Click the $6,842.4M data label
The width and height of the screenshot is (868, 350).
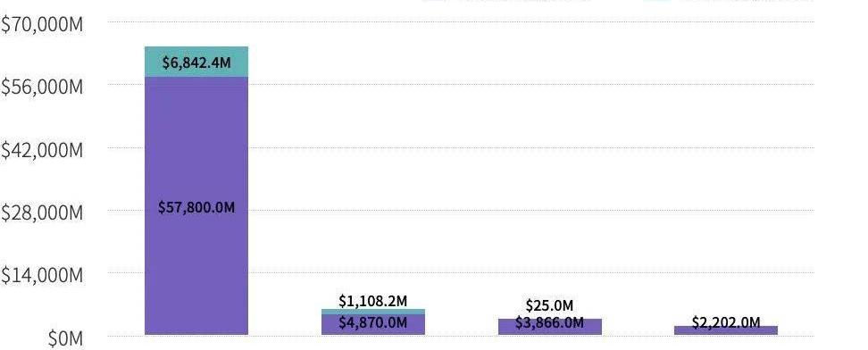coord(196,62)
